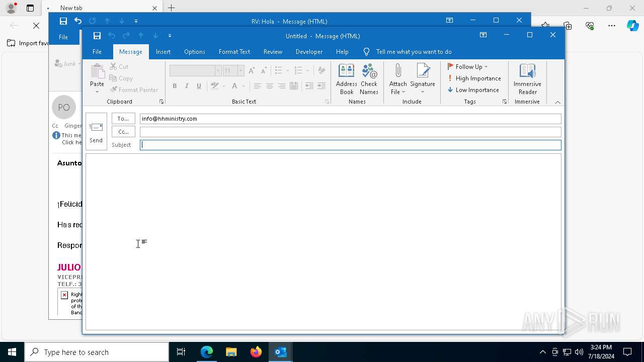Open the Address Book

click(347, 79)
